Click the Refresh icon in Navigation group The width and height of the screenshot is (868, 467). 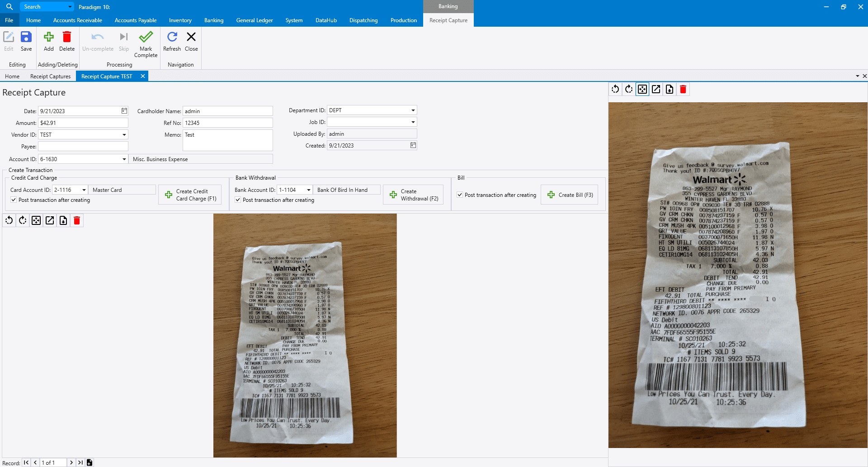(x=172, y=37)
